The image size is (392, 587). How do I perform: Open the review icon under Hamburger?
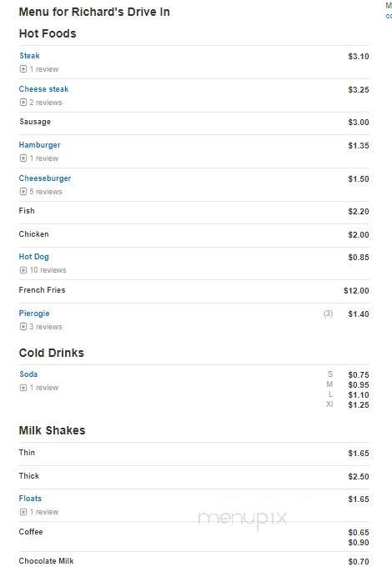tap(23, 158)
